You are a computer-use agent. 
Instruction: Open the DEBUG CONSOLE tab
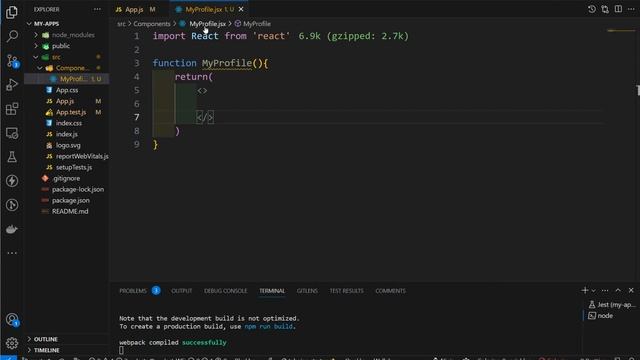226,291
